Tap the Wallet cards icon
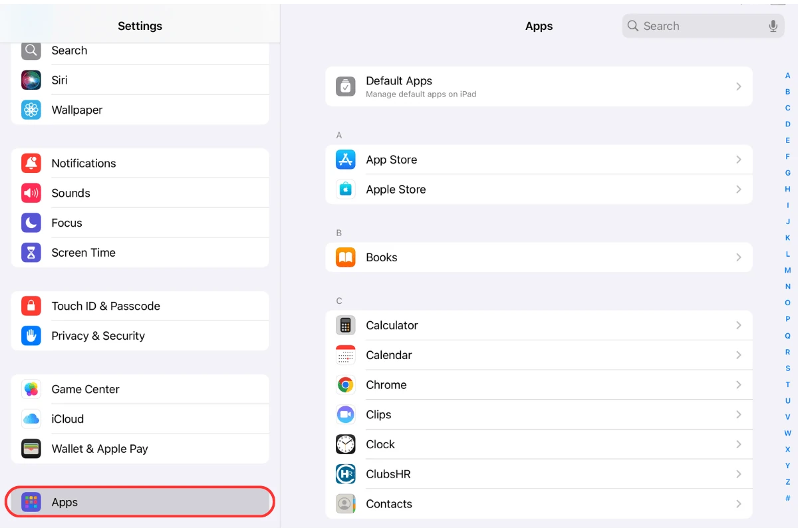The height and width of the screenshot is (532, 798). pos(31,449)
